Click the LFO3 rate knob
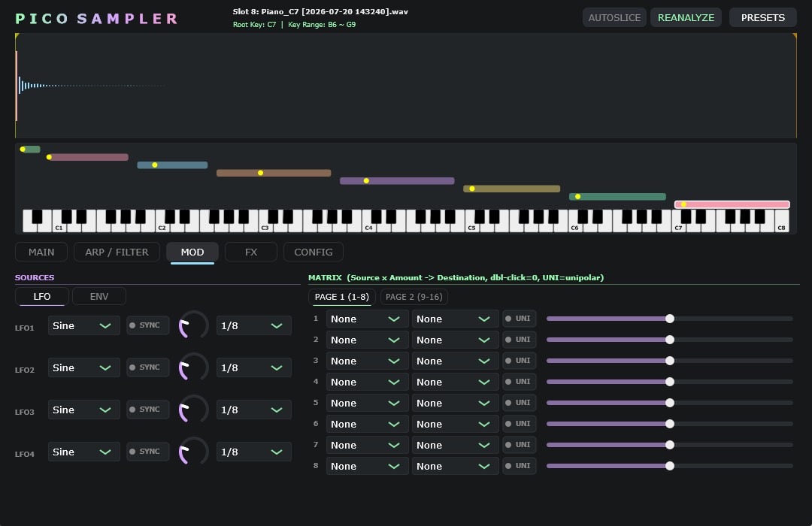The width and height of the screenshot is (812, 526). tap(193, 410)
